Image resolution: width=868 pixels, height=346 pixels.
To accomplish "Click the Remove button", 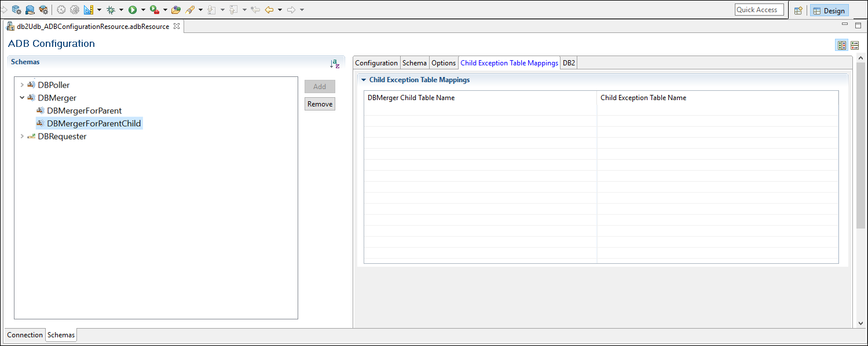I will [320, 104].
